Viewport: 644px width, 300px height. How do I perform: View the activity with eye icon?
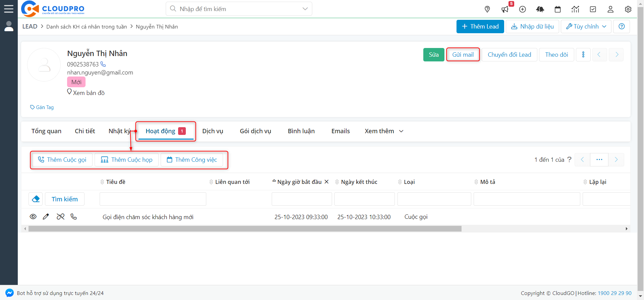tap(33, 217)
